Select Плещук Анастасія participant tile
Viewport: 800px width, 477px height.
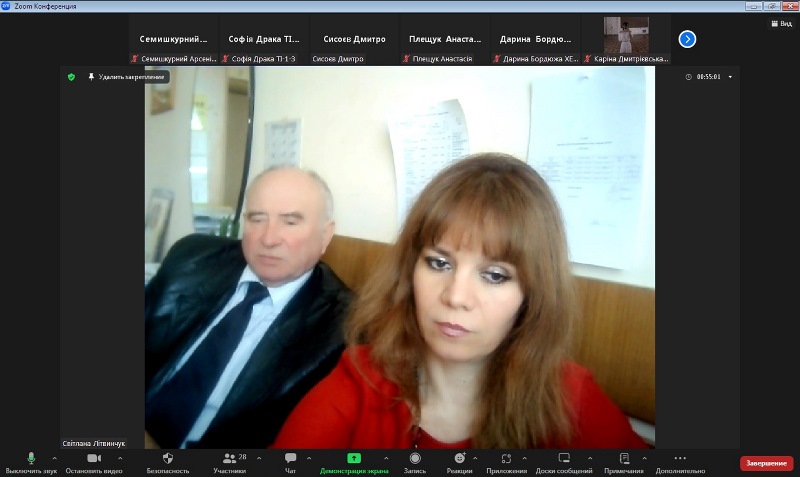click(444, 39)
